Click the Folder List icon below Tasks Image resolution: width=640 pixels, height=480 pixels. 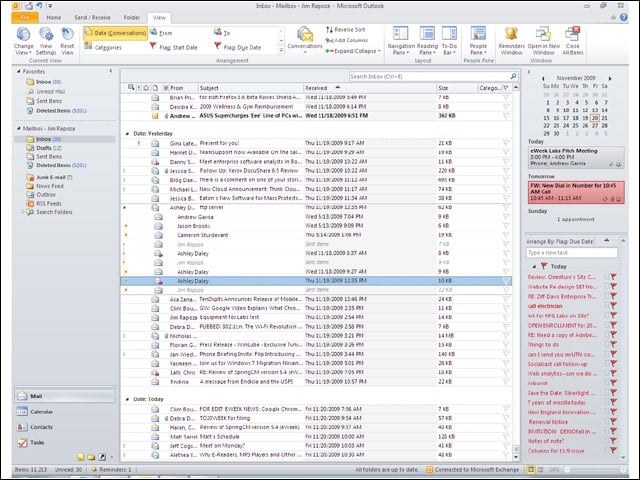point(91,457)
